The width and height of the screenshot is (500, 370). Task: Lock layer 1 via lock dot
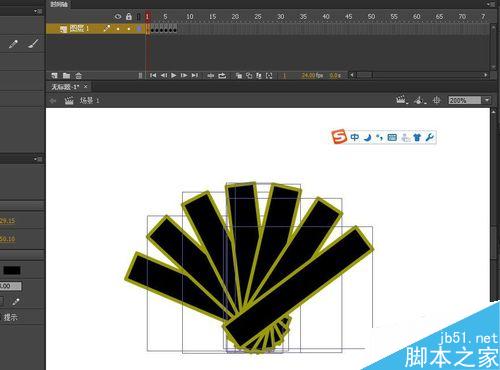(129, 29)
